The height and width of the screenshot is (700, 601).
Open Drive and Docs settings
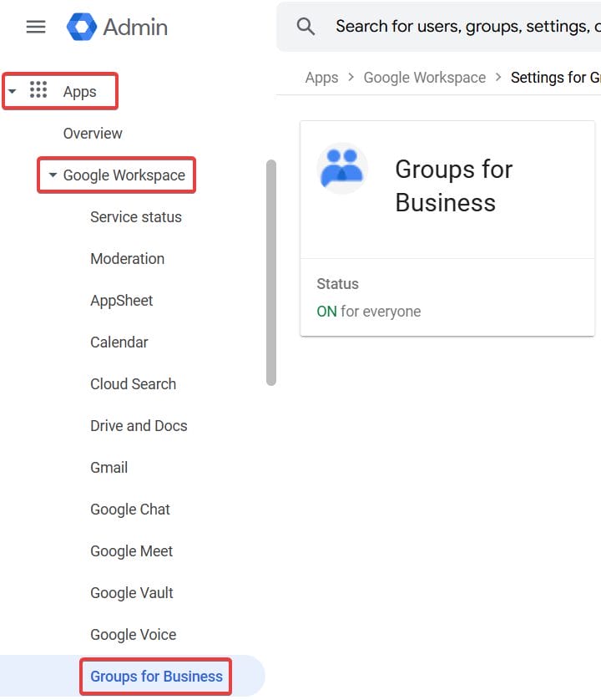(x=139, y=426)
